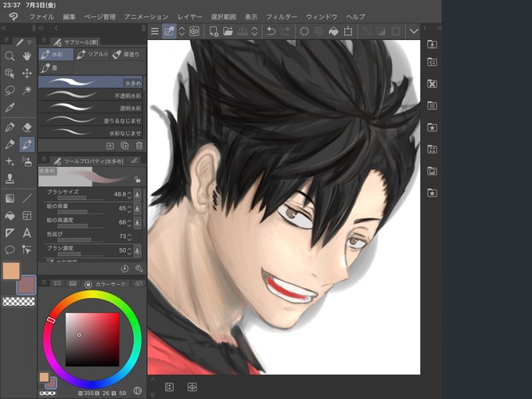Select the Balloon speech bubble tool
532x399 pixels.
(x=9, y=250)
